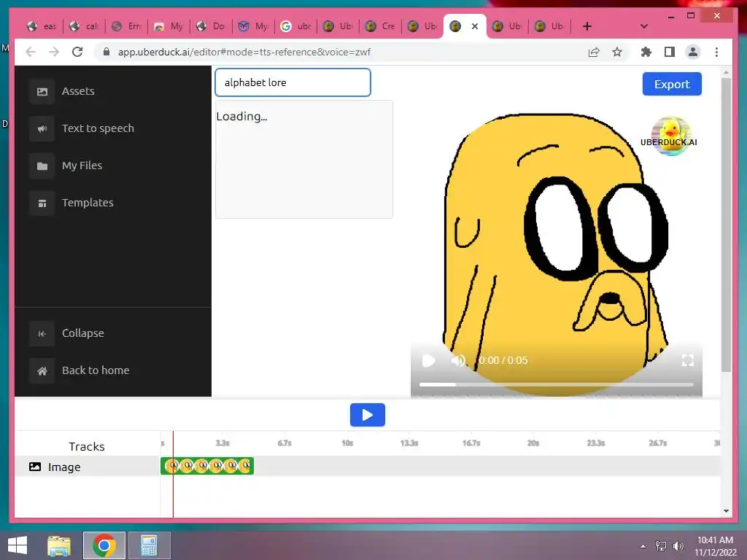Switch to the 'Cre' browser tab
The width and height of the screenshot is (747, 560).
381,26
